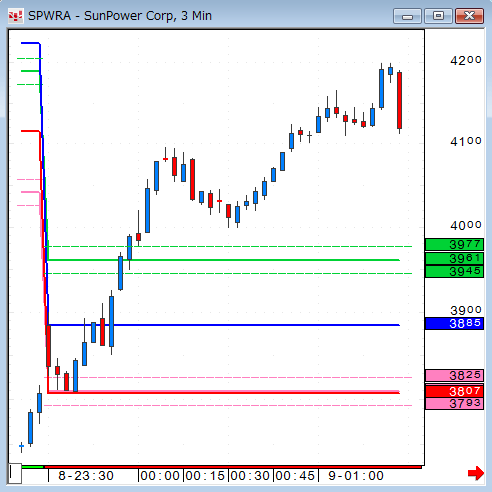Image resolution: width=492 pixels, height=492 pixels.
Task: Click the 00:15 time axis marker
Action: [x=205, y=476]
